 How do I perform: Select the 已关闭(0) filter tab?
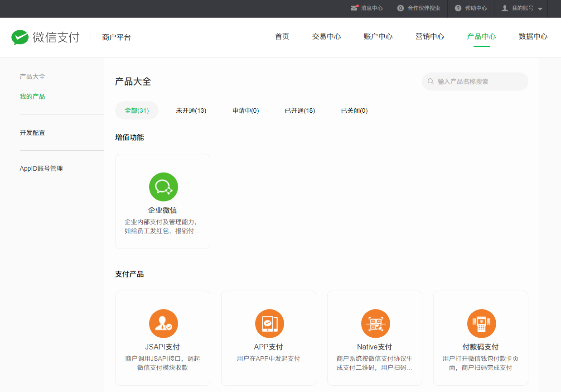(354, 110)
